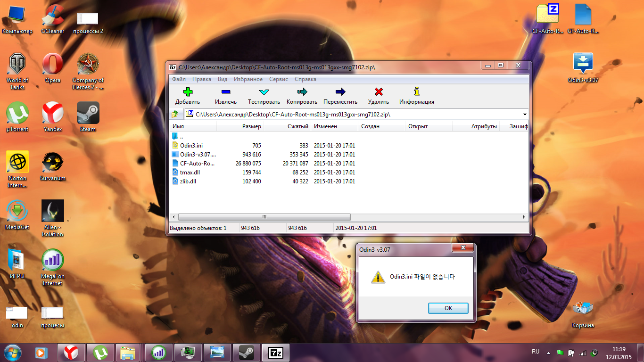
Task: Click the Переместить arrow icon
Action: point(340,92)
